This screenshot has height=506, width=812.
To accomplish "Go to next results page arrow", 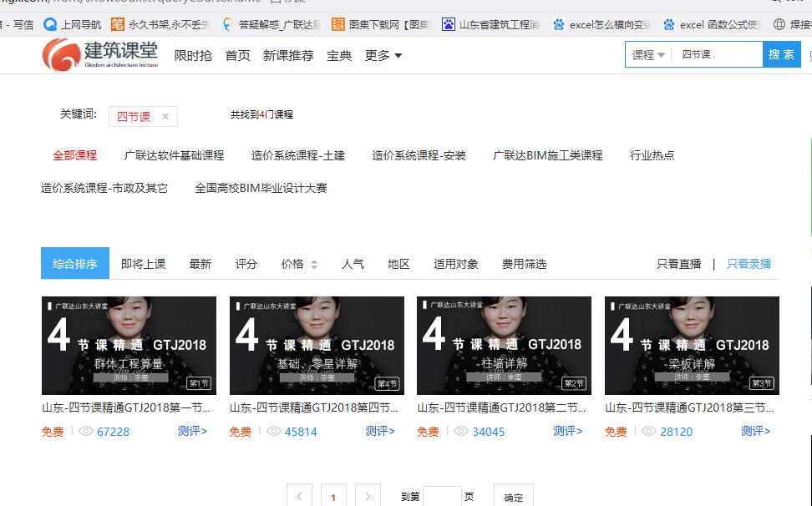I will click(x=368, y=496).
